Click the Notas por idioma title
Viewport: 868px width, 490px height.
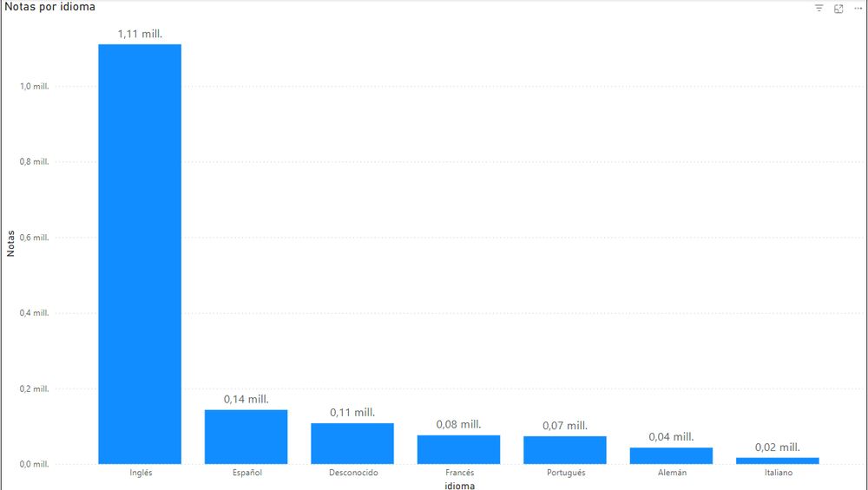[49, 7]
